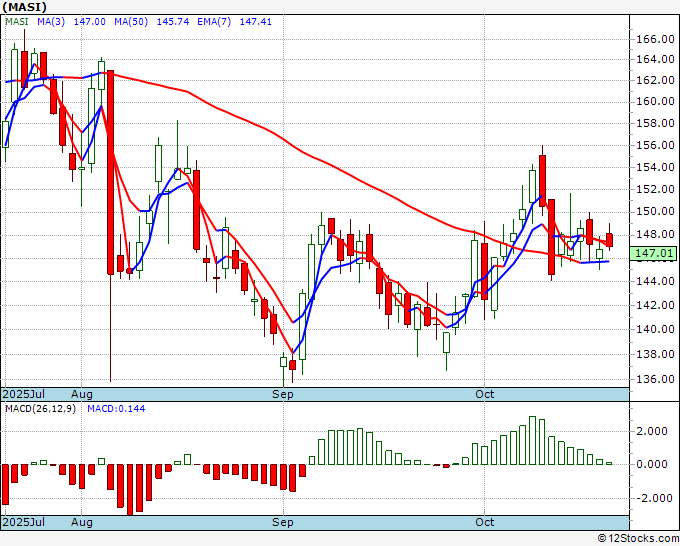
Task: Click the 164.00 price axis label
Action: click(x=655, y=59)
